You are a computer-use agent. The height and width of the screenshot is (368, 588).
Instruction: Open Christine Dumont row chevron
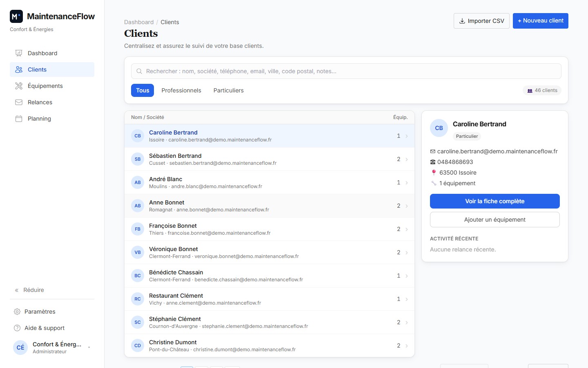pyautogui.click(x=407, y=346)
